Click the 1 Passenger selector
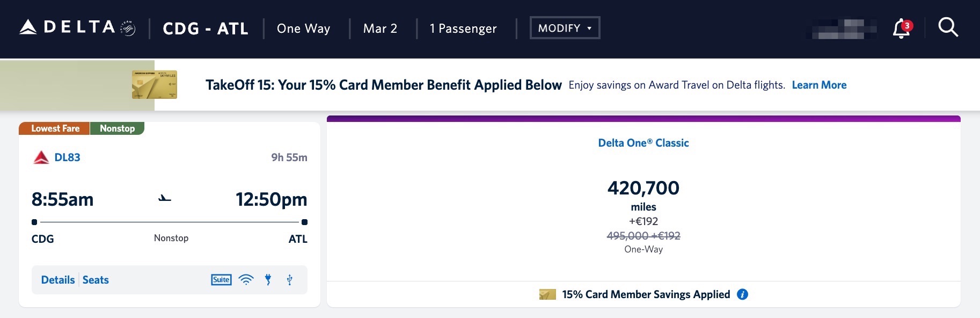This screenshot has width=980, height=318. click(x=462, y=28)
